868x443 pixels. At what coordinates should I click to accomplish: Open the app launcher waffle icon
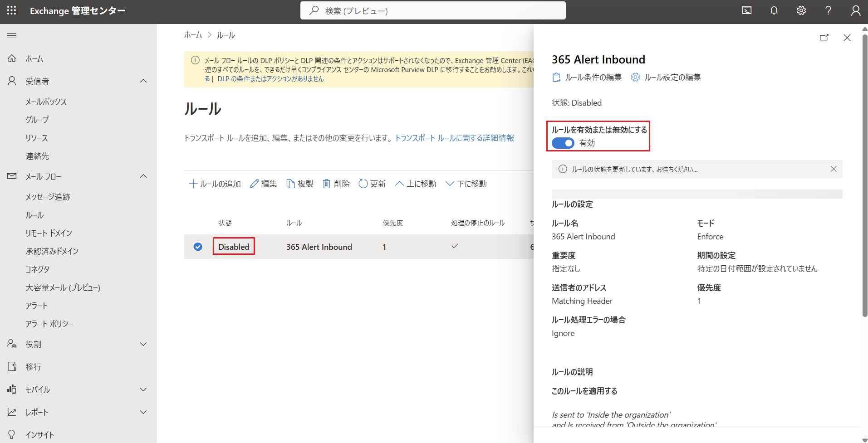tap(11, 10)
